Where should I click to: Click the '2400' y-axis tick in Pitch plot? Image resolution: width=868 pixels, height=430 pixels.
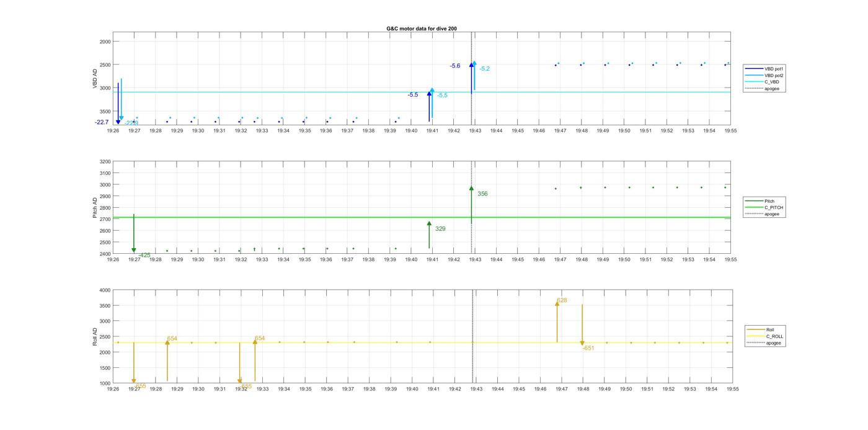click(105, 254)
